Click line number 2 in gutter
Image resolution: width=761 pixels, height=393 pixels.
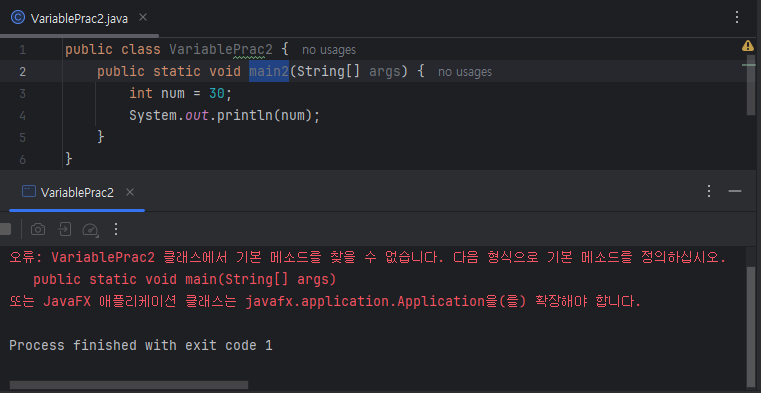22,72
